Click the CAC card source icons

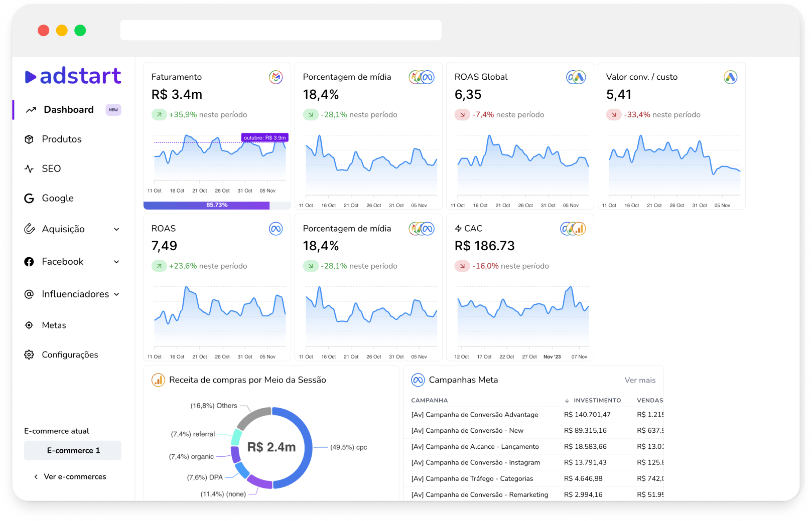(x=573, y=229)
